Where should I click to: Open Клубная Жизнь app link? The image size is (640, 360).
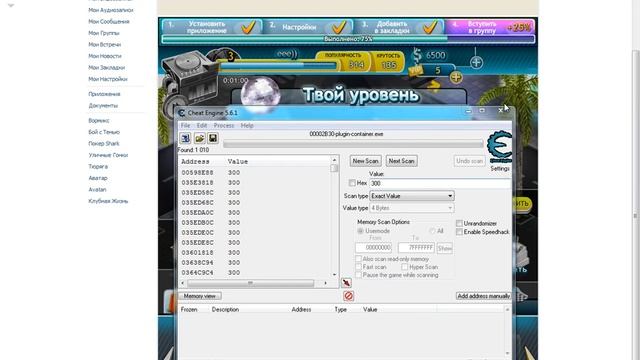click(108, 201)
